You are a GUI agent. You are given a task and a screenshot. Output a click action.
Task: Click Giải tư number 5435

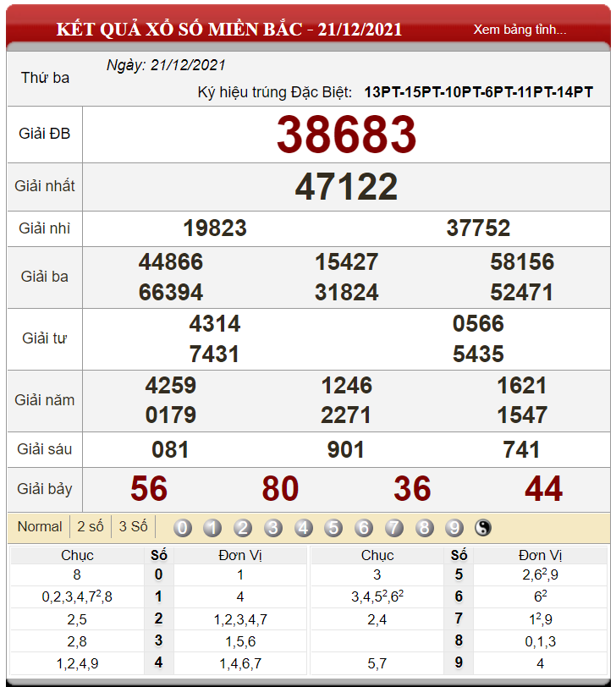coord(478,354)
